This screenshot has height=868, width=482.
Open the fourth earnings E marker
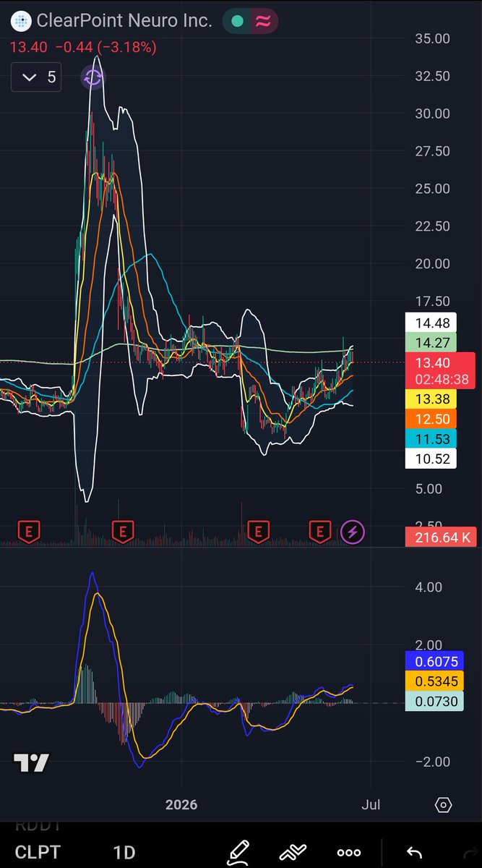tap(319, 532)
